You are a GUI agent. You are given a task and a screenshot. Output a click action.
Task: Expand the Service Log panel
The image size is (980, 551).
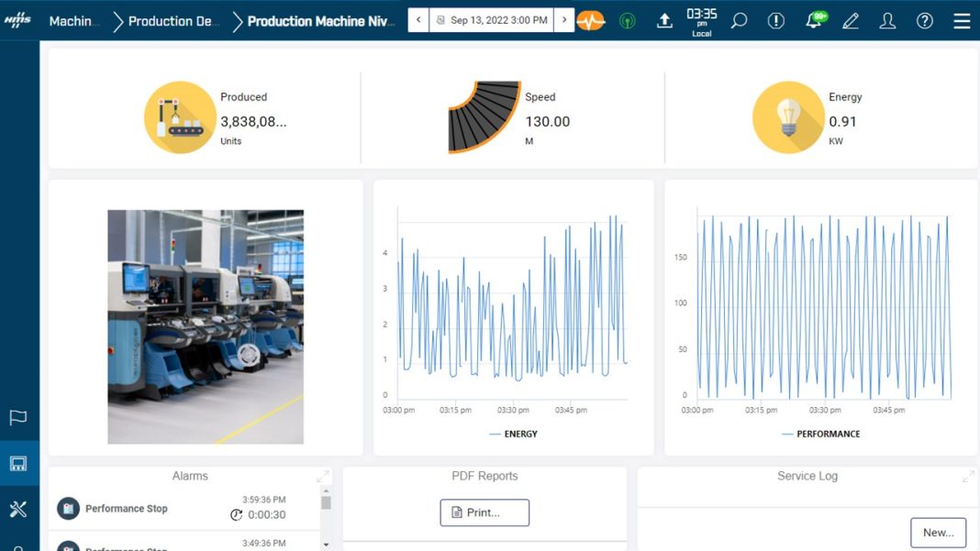click(x=968, y=476)
